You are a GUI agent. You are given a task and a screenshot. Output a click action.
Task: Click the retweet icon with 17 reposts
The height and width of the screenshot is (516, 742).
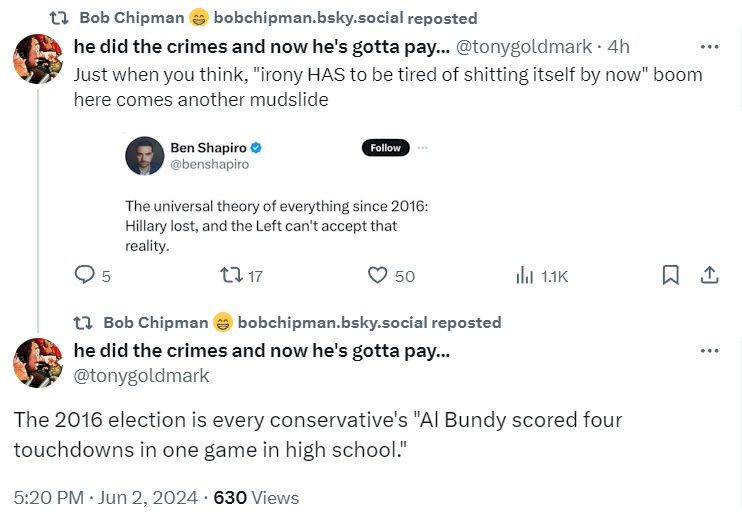(230, 275)
